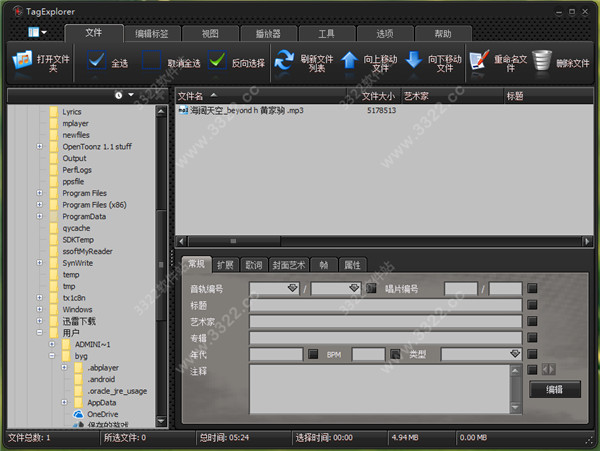Screen dimensions: 600x451
Task: Click the Refresh File List (刷新文件列表) icon
Action: 286,60
